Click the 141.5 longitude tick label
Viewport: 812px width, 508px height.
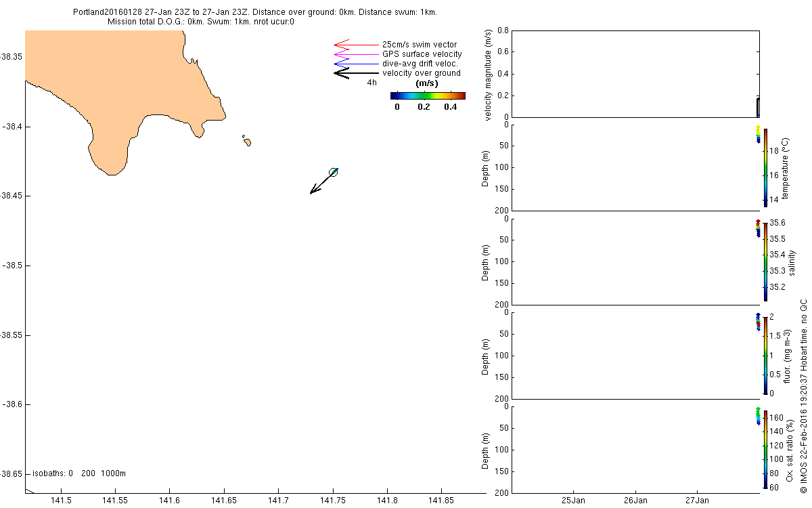click(x=62, y=501)
